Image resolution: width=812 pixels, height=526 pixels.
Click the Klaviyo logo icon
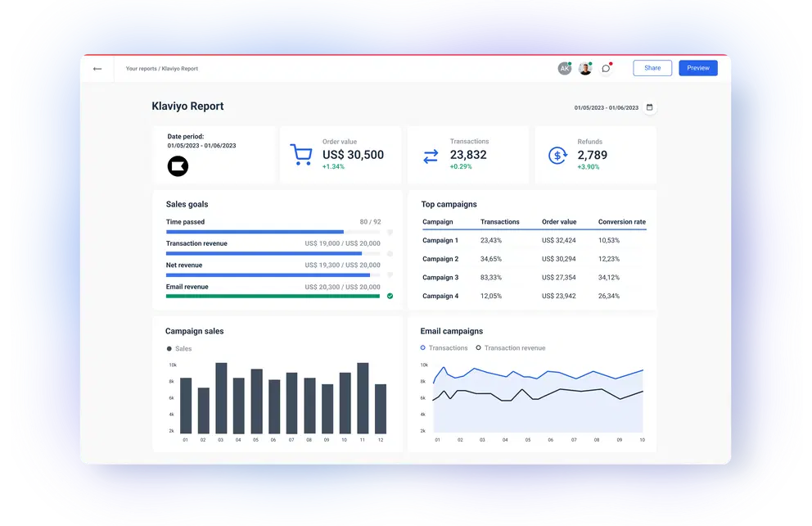click(178, 166)
